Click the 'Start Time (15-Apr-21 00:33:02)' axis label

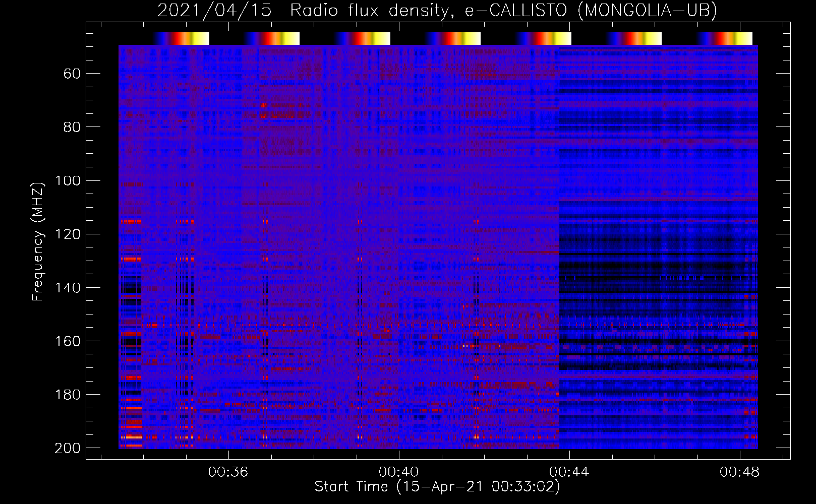click(x=437, y=486)
